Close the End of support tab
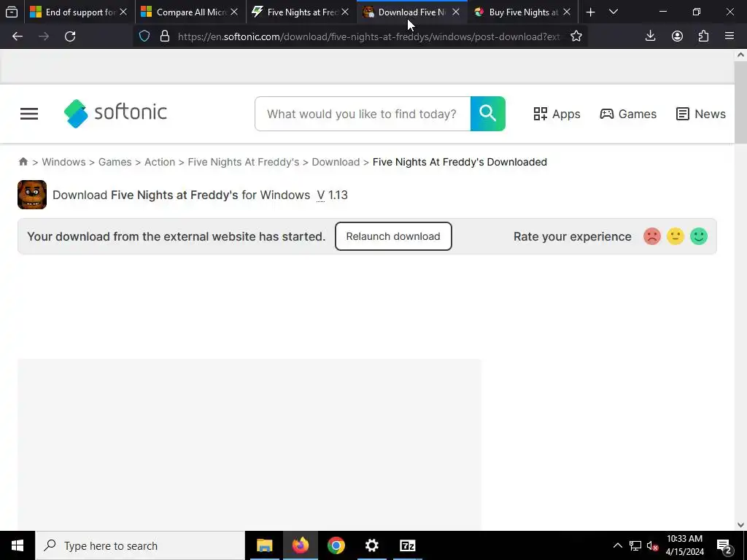 (123, 12)
